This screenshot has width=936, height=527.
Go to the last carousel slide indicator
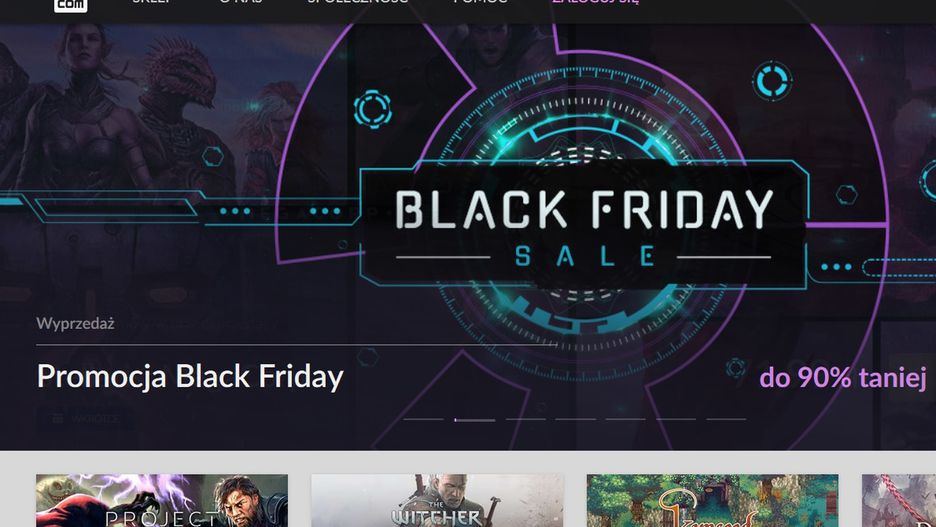pos(726,419)
